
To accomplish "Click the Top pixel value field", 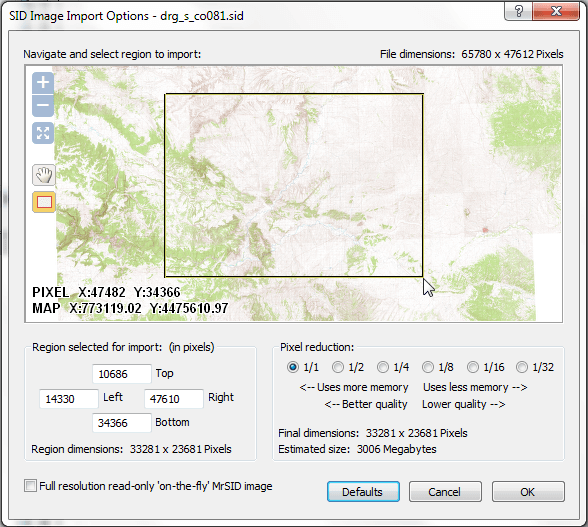I will [x=122, y=374].
